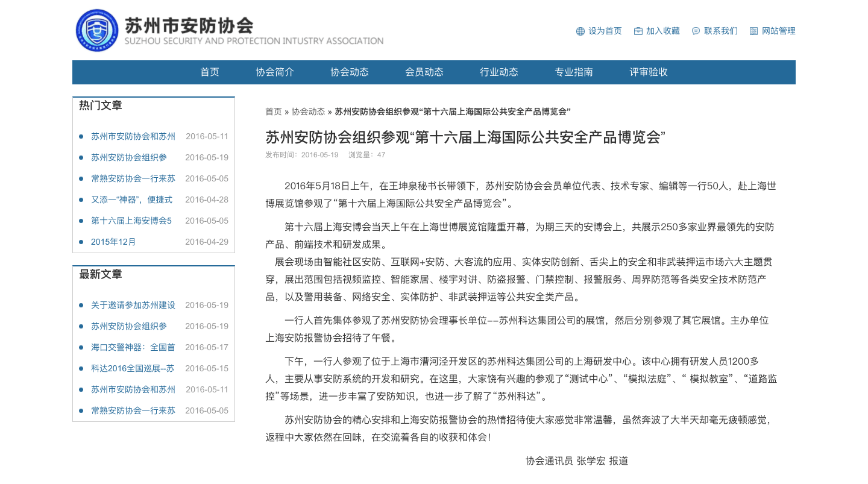Open the 协会简介 navigation item
The width and height of the screenshot is (868, 484).
275,72
